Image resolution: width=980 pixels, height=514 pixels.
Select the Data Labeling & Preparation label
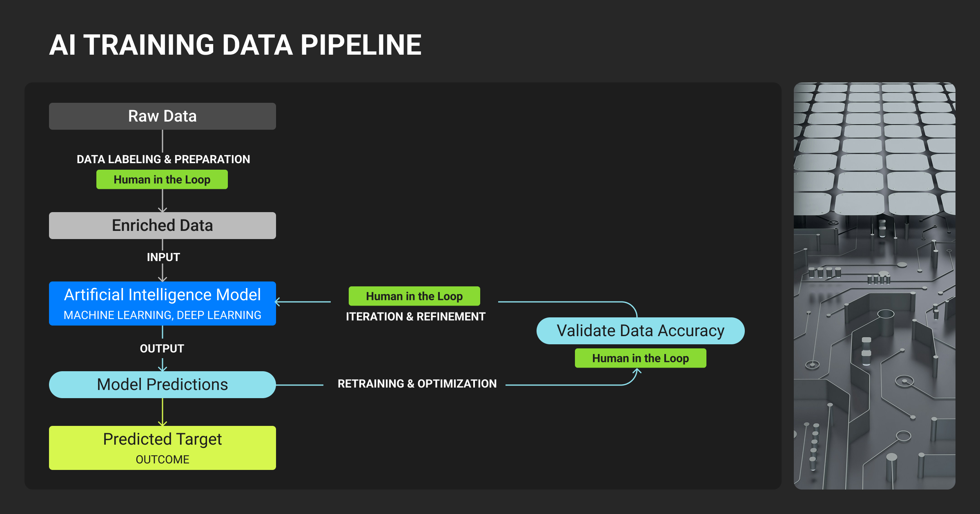163,159
